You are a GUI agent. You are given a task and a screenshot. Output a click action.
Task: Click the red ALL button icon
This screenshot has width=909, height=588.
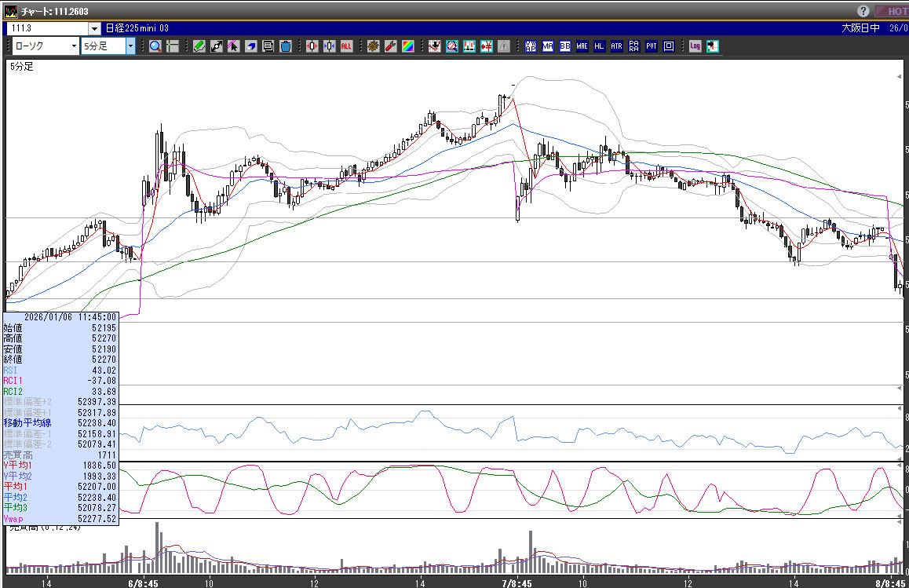[x=346, y=46]
